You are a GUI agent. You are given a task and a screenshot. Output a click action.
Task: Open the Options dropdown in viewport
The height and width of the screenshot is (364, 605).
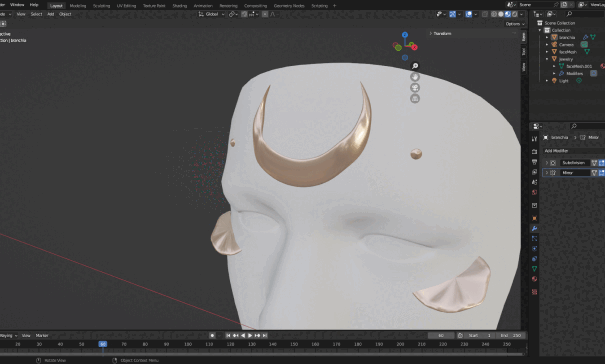[515, 24]
